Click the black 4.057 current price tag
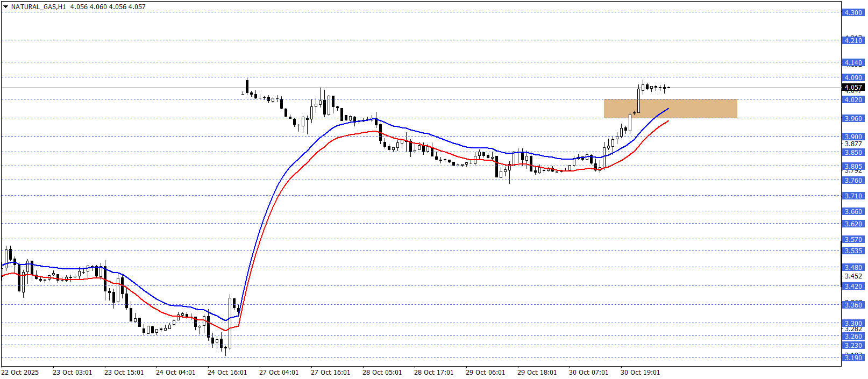The width and height of the screenshot is (868, 379). (x=853, y=87)
